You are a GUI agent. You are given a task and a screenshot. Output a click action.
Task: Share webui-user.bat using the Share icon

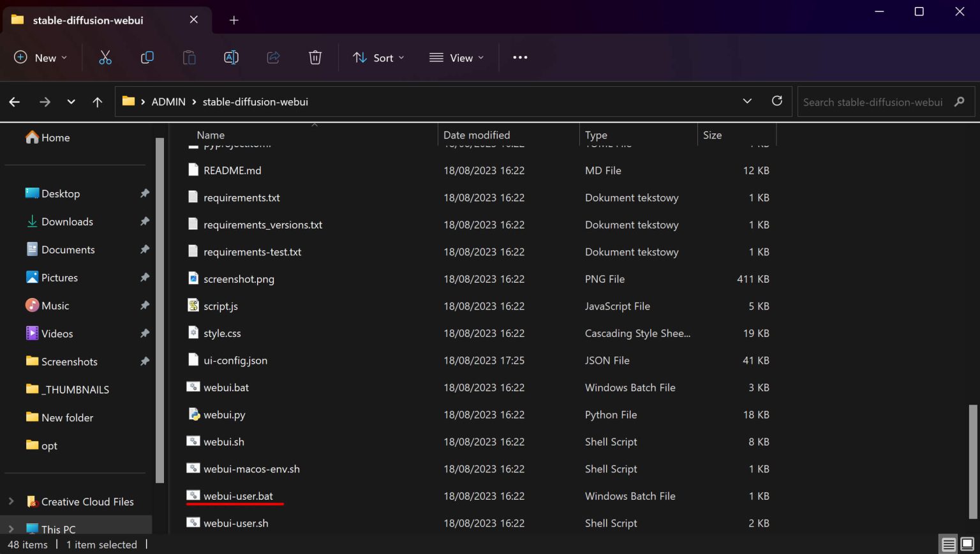[273, 57]
